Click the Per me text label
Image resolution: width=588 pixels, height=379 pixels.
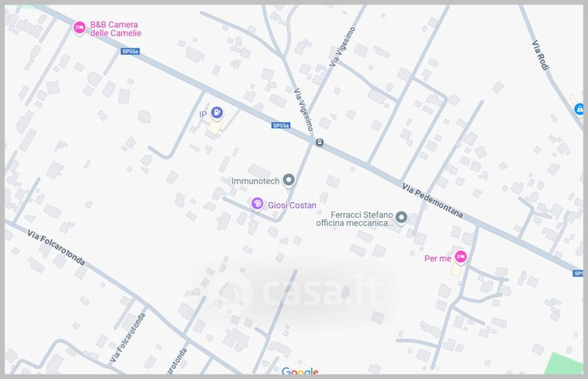(x=437, y=259)
